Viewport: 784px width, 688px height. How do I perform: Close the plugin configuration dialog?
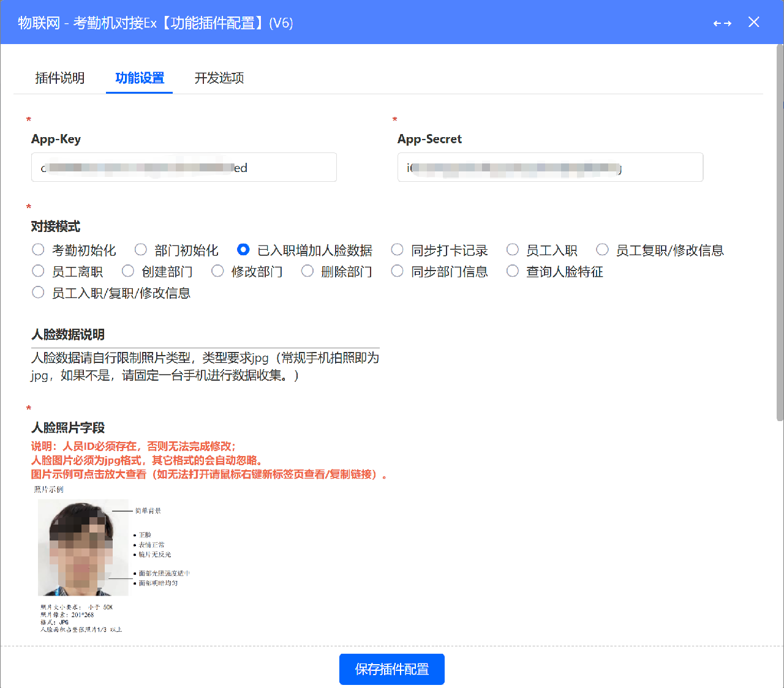pyautogui.click(x=754, y=23)
